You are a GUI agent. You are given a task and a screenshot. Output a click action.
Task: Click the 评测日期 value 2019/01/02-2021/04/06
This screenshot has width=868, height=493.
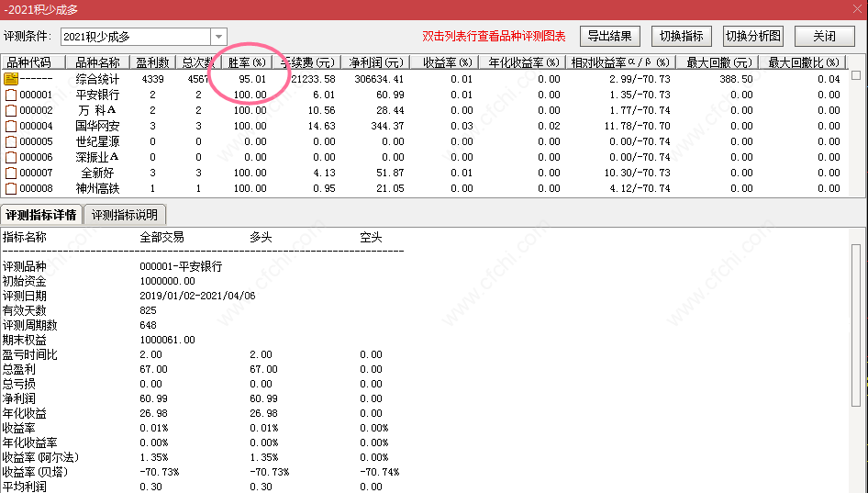point(197,296)
